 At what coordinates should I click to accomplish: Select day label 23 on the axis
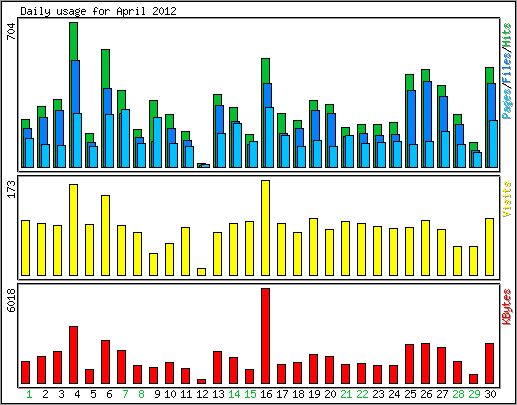378,394
